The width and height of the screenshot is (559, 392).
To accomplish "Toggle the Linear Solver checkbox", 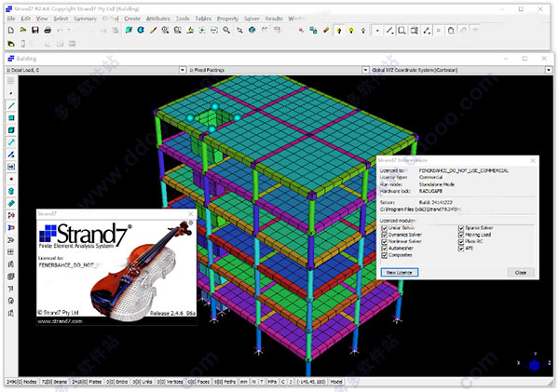I will click(384, 228).
